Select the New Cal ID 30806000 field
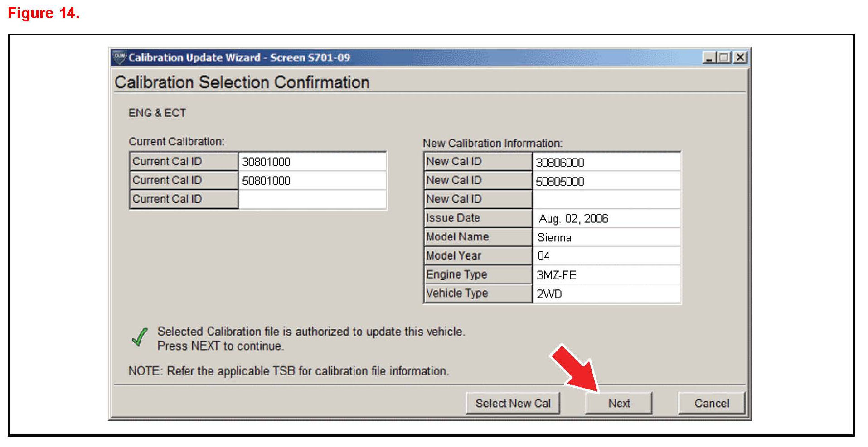 pyautogui.click(x=606, y=162)
